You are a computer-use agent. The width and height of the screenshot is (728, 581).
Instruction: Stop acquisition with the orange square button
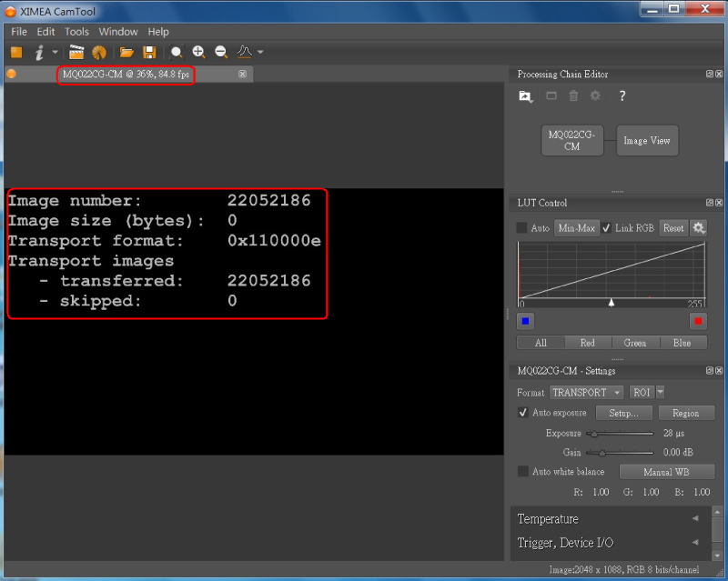pyautogui.click(x=16, y=52)
